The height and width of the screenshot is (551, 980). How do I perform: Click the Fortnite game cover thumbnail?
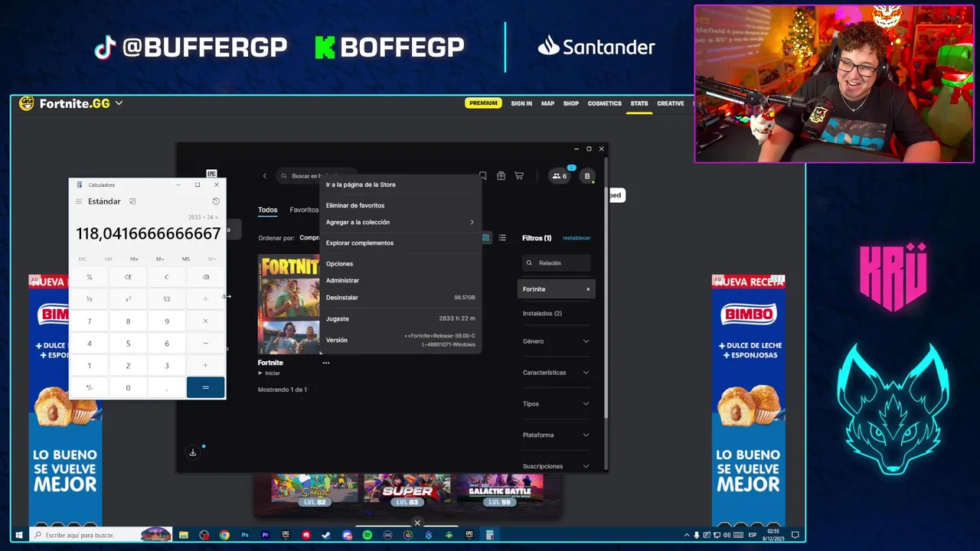289,305
